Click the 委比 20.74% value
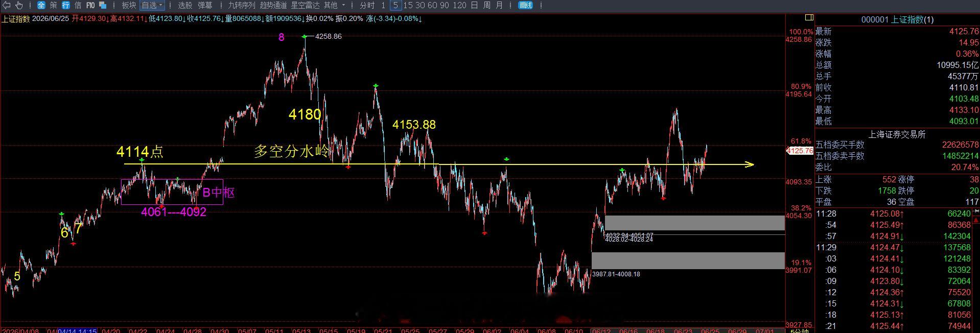This screenshot has height=333, width=980. point(965,167)
